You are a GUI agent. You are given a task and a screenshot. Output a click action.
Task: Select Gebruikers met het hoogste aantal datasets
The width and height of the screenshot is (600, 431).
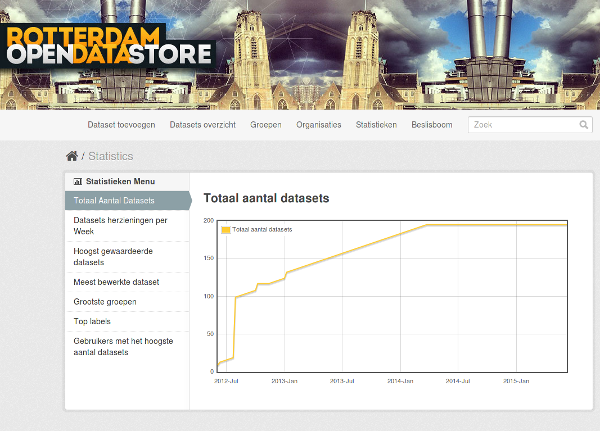click(127, 346)
